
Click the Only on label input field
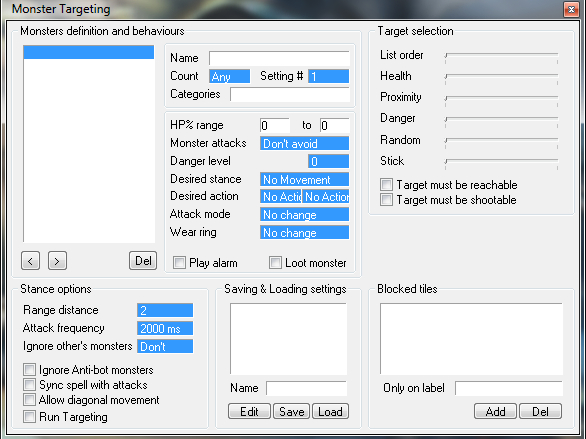click(x=509, y=388)
